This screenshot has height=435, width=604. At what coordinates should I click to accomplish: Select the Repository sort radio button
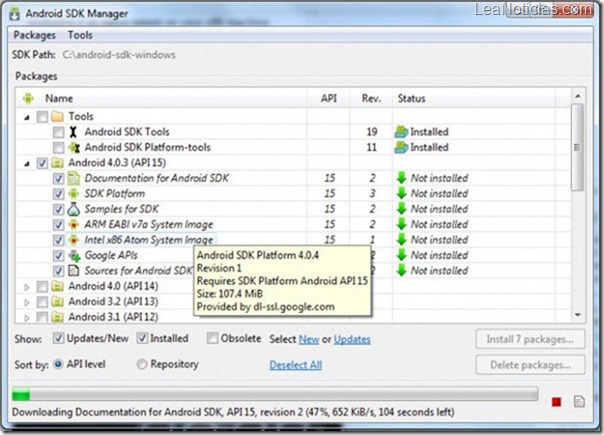tap(142, 364)
